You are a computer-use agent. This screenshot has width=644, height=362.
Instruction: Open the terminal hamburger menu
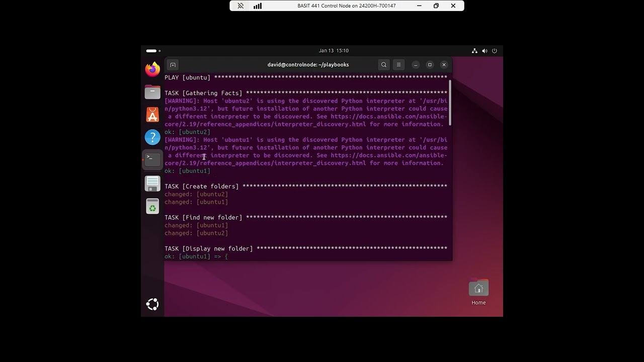pos(398,65)
